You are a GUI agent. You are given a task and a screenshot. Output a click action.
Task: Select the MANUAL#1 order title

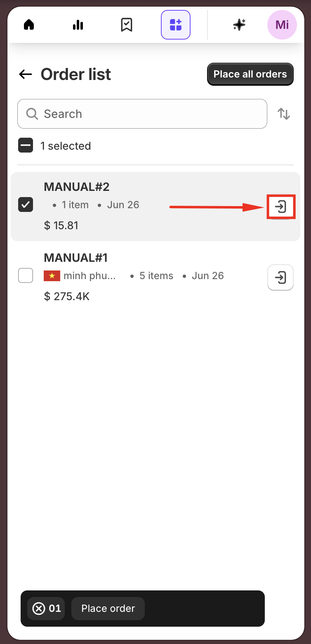click(x=76, y=258)
